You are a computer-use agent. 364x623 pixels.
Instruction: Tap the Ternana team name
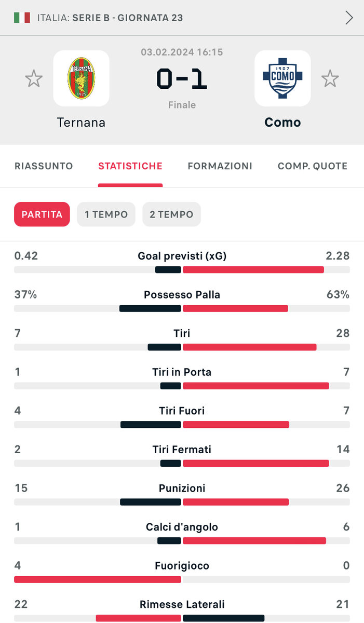(81, 123)
